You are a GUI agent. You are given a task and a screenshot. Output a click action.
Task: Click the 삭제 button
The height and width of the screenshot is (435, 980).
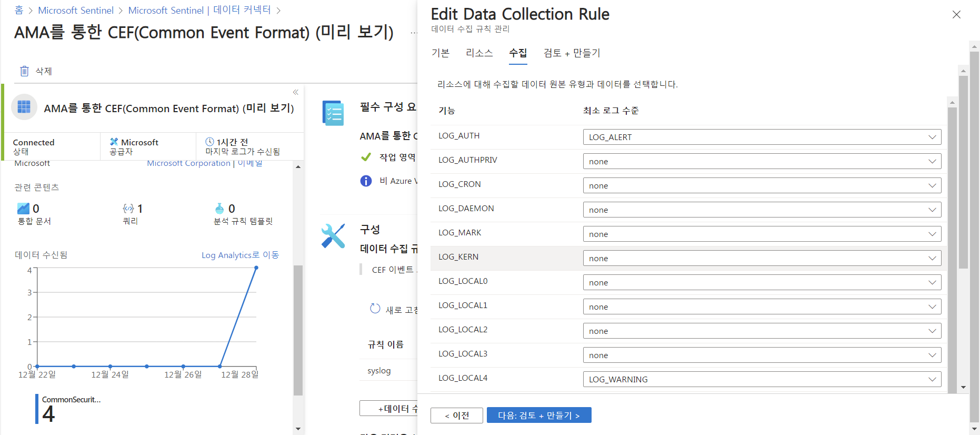click(36, 71)
